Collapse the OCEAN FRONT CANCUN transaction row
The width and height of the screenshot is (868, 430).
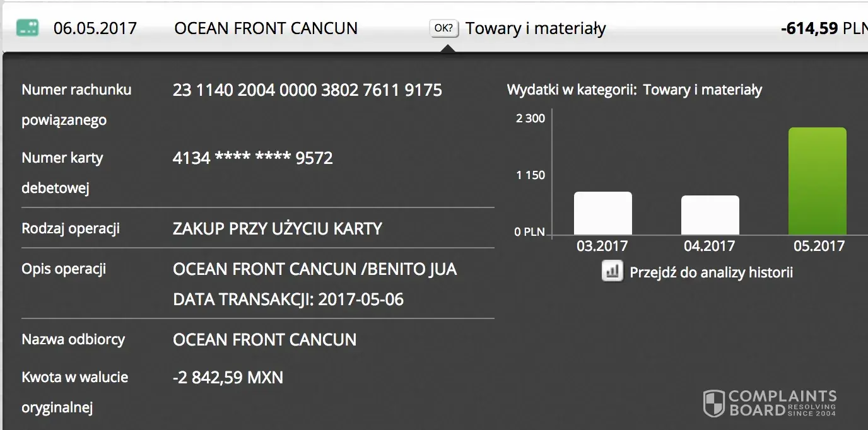tap(266, 28)
